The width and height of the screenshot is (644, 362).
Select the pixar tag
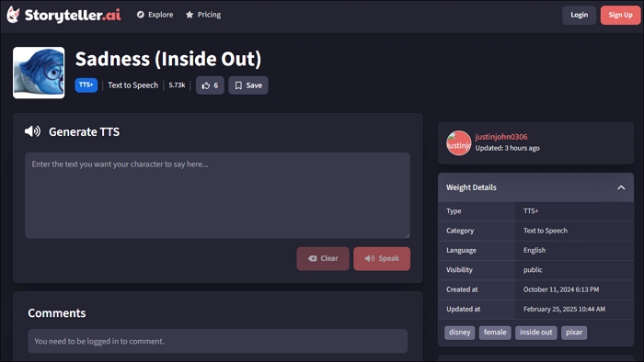[x=574, y=332]
